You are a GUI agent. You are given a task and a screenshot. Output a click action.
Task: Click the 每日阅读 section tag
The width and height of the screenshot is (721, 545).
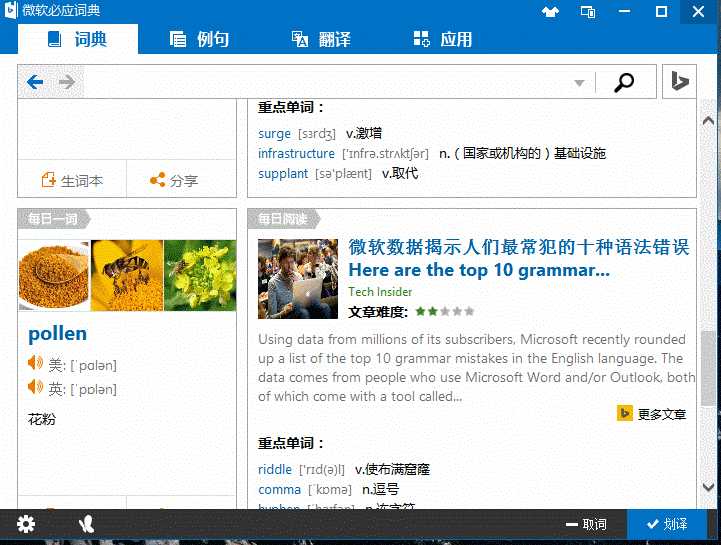point(283,218)
